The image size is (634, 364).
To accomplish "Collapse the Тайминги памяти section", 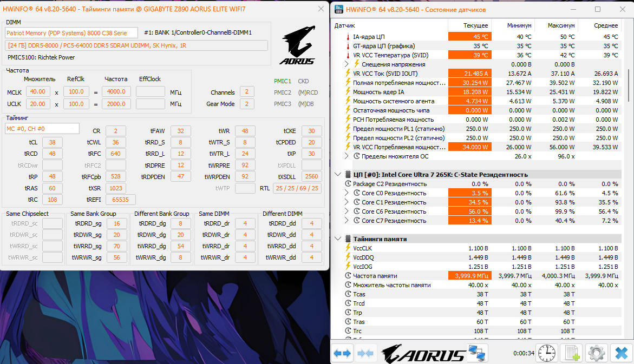I will (338, 239).
